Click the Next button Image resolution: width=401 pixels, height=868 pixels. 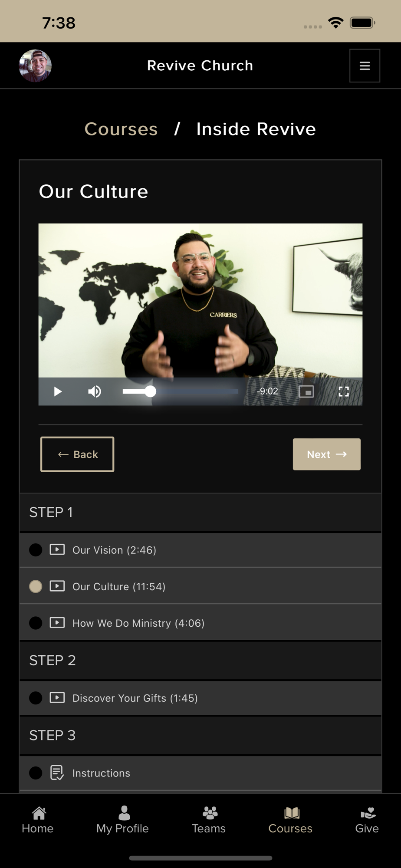pos(327,454)
